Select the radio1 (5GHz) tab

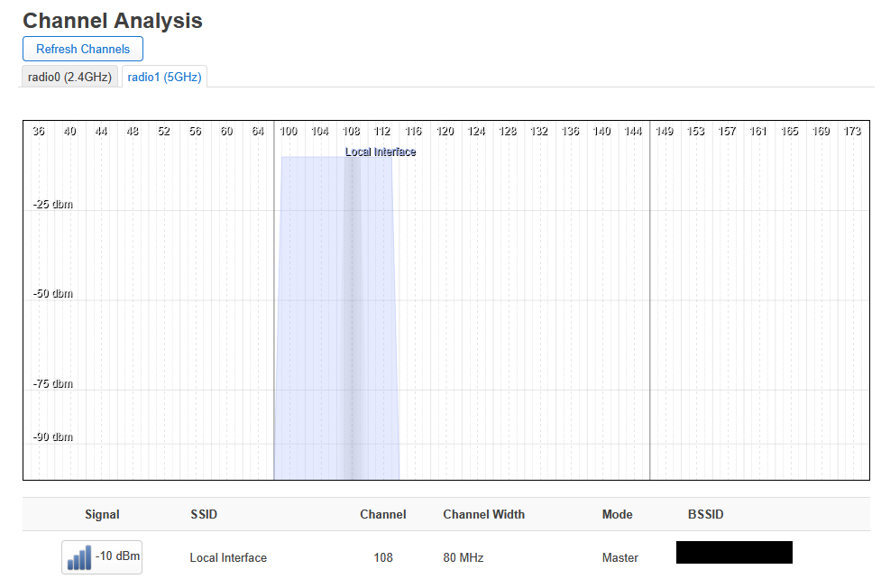point(164,77)
